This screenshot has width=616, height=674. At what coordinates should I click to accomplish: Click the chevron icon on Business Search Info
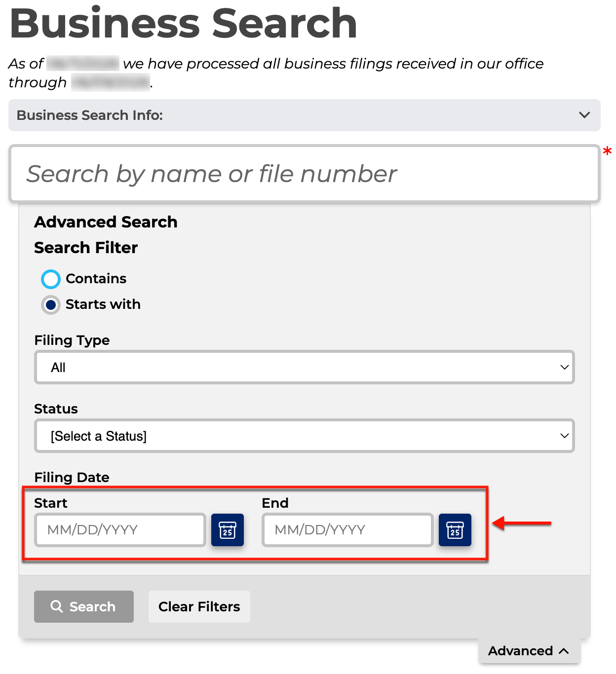(584, 115)
